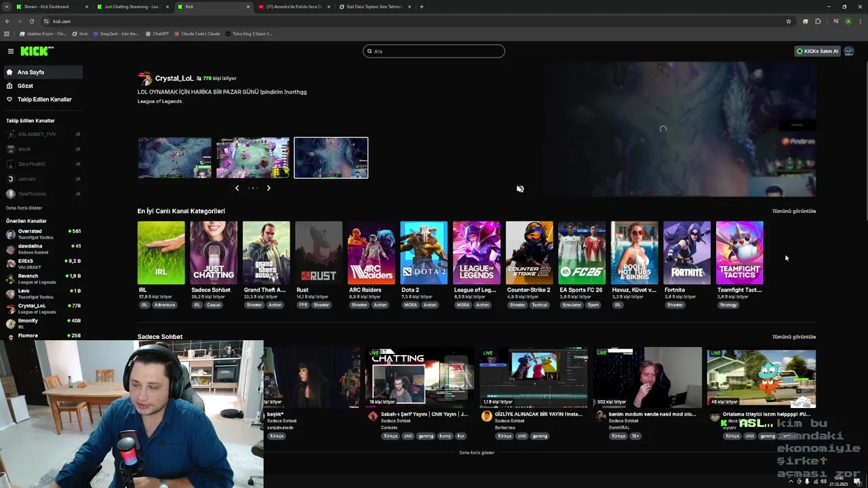Open Overrated recommended channel

pos(42,234)
